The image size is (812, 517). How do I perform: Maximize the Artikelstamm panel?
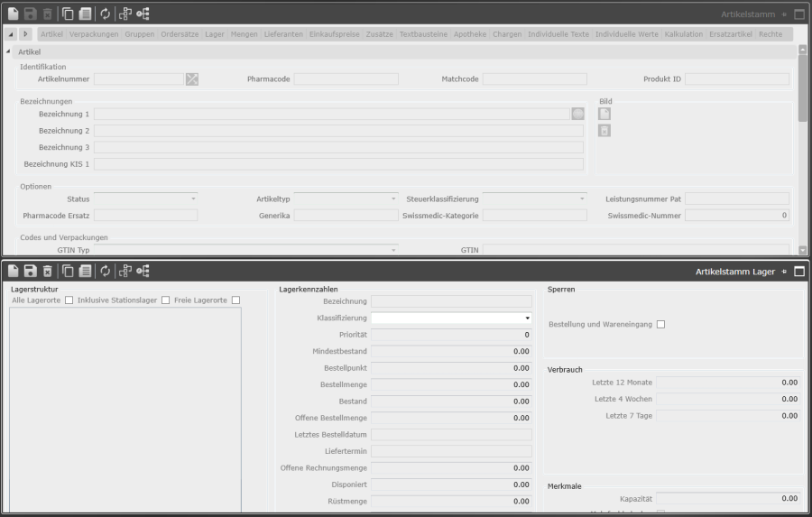point(799,14)
